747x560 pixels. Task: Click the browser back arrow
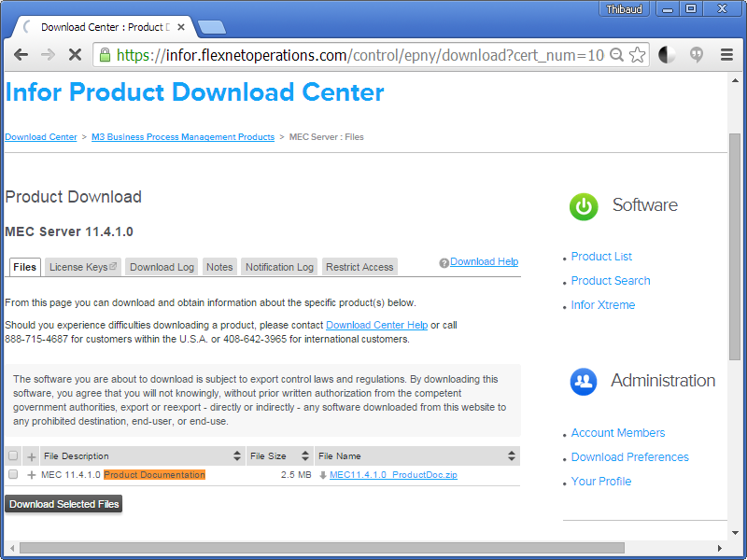[21, 55]
